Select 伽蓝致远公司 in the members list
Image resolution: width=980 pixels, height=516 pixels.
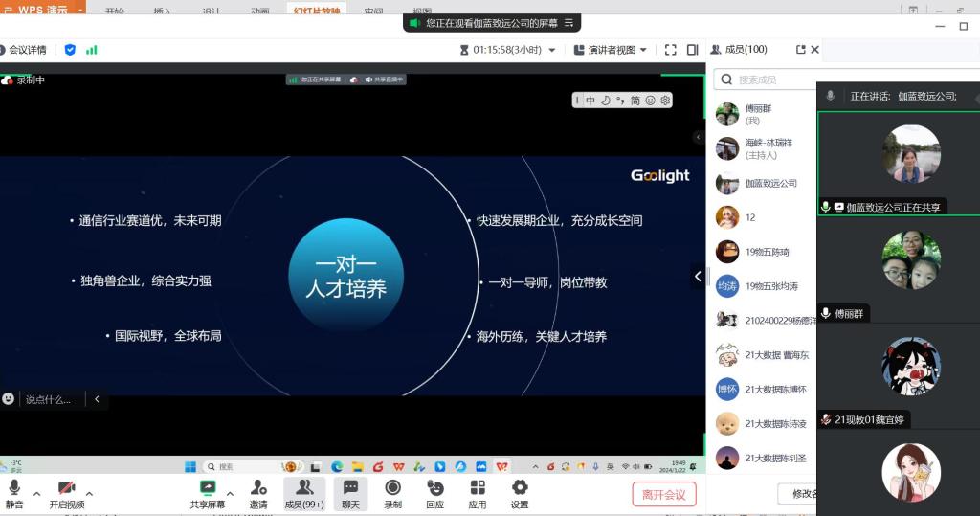coord(770,183)
